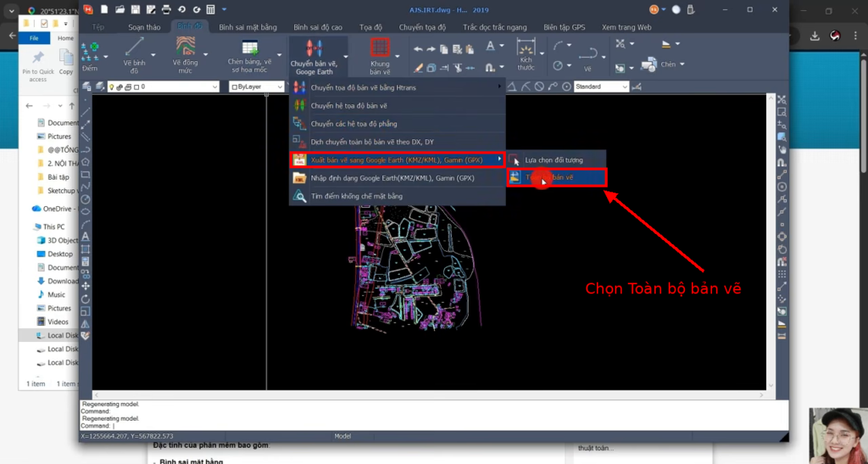The height and width of the screenshot is (464, 868).
Task: Click the Command line input field
Action: (434, 426)
